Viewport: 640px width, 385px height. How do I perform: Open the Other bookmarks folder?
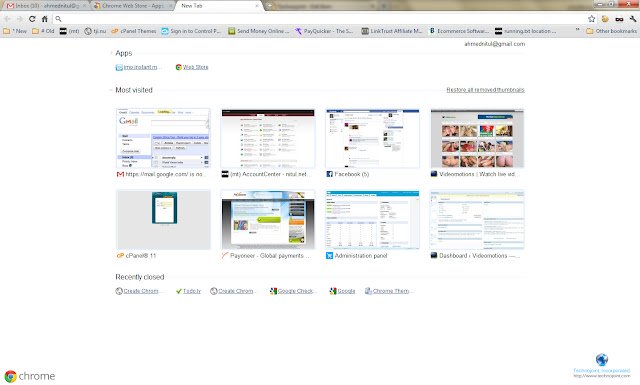pos(611,31)
